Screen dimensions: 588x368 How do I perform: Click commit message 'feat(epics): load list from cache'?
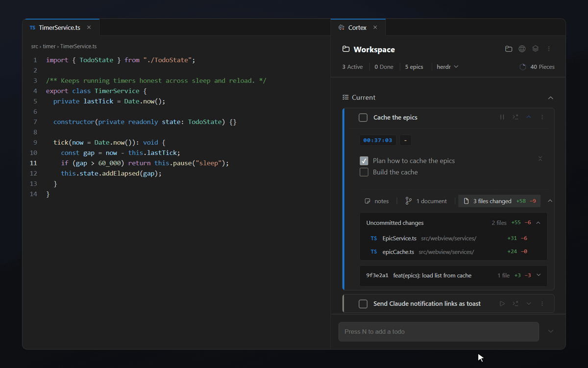tap(432, 275)
